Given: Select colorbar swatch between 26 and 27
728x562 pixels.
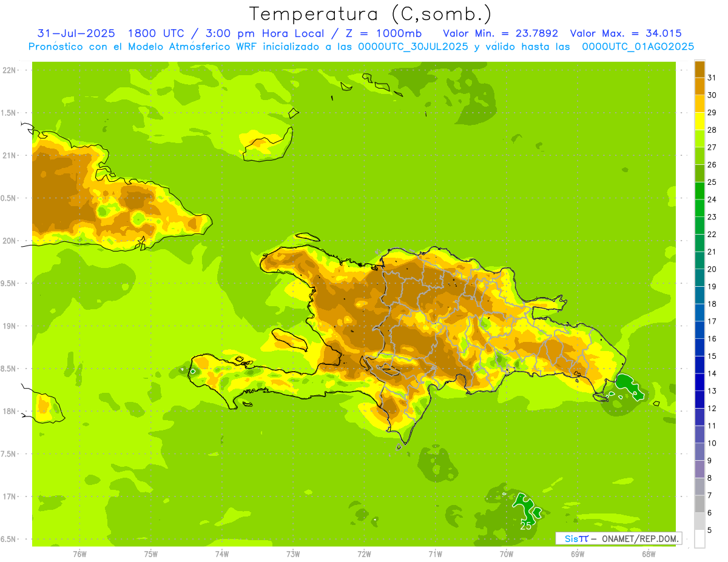Looking at the screenshot, I should [x=699, y=156].
